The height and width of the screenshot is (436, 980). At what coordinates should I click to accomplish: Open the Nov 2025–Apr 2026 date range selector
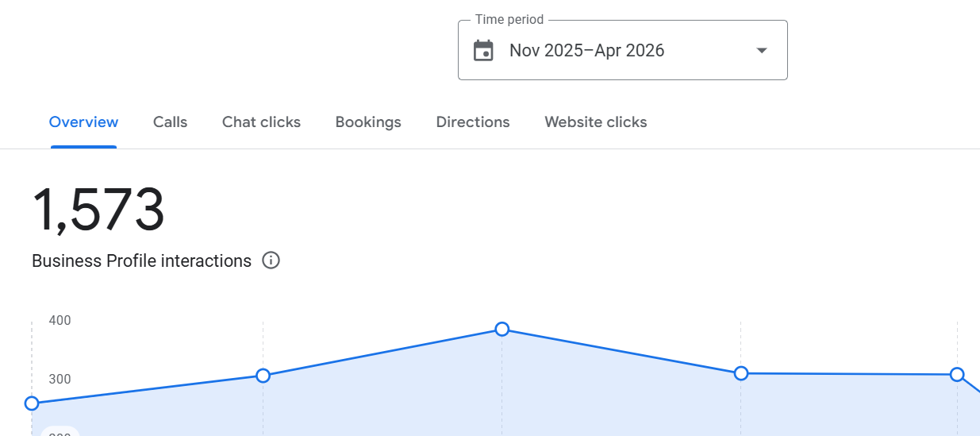click(x=623, y=50)
